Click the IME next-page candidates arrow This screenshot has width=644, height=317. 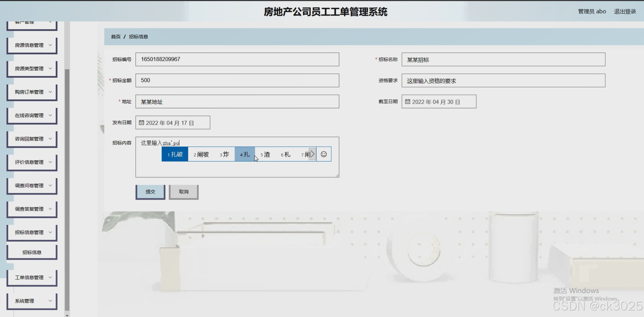pyautogui.click(x=312, y=154)
